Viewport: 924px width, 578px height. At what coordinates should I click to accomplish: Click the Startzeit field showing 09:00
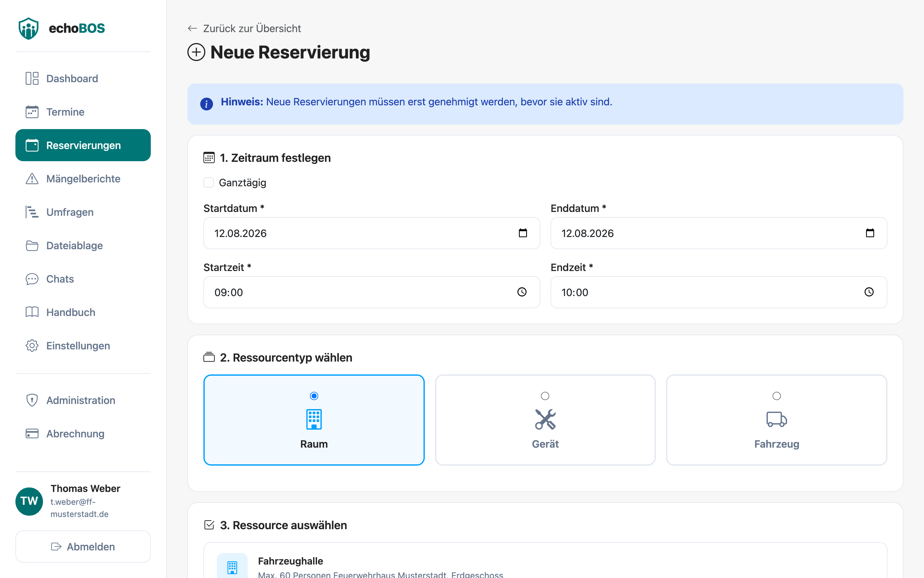[372, 292]
